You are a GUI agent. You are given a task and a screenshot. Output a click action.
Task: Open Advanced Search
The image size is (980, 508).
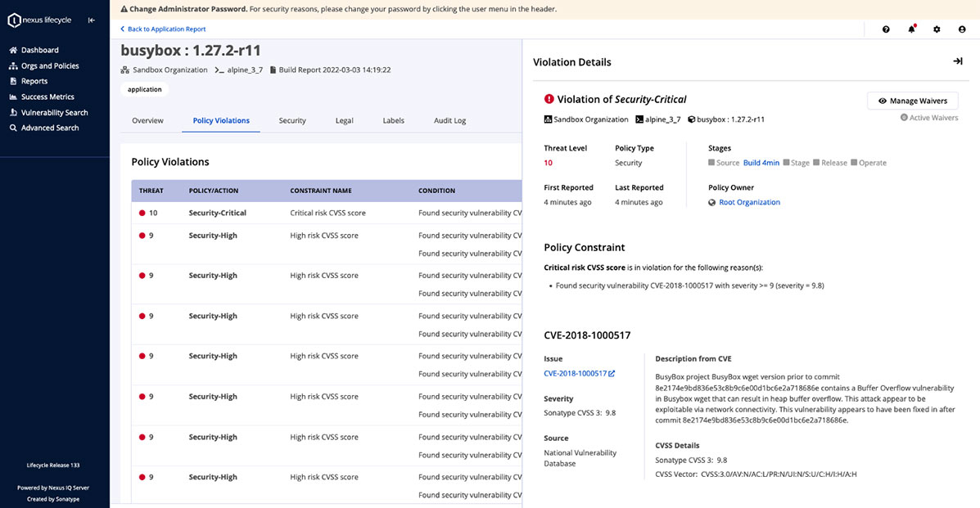pyautogui.click(x=43, y=128)
